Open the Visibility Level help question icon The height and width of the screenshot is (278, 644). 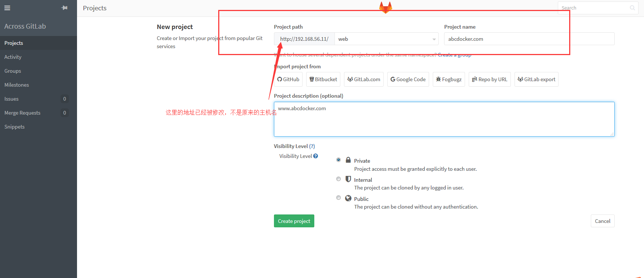click(x=315, y=156)
